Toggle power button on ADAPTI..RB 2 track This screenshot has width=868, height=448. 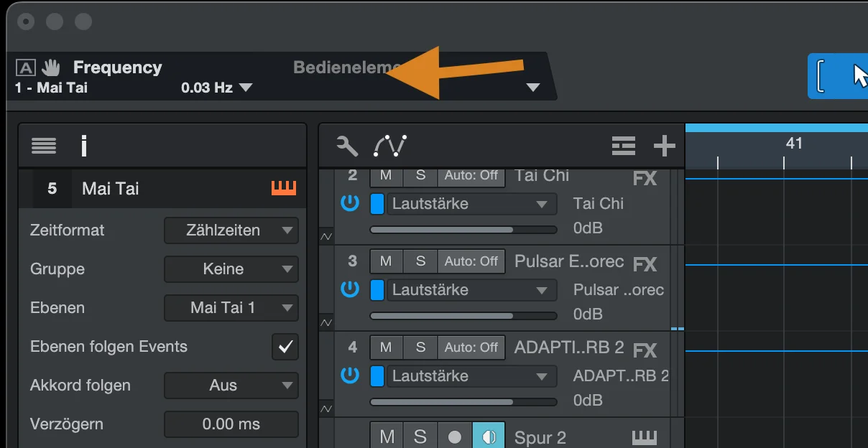[350, 375]
